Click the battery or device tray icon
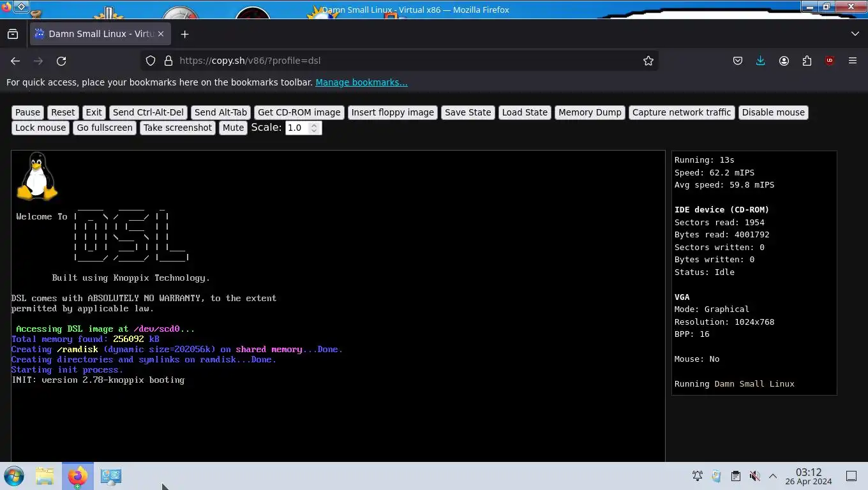 pos(716,476)
